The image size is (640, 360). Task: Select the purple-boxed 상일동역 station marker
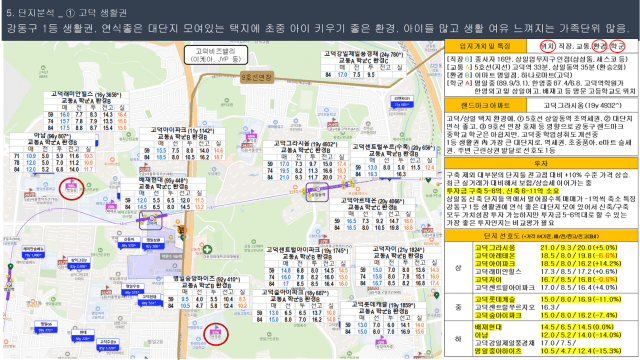317,192
